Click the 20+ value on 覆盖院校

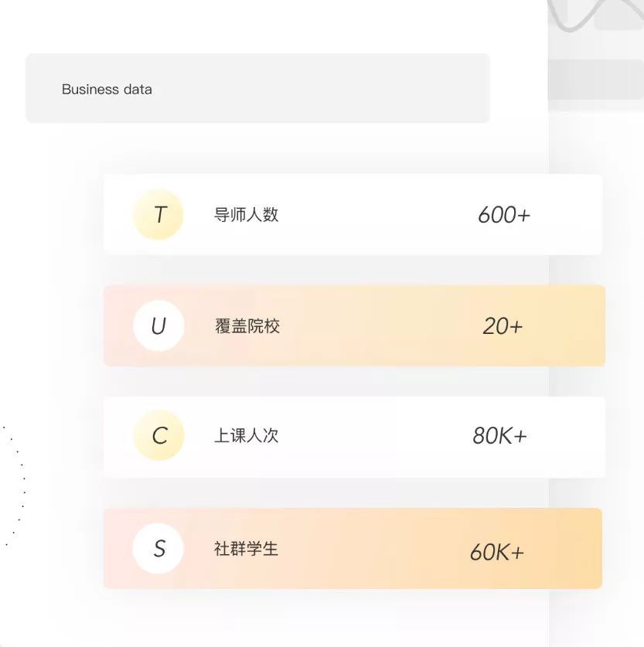coord(503,325)
